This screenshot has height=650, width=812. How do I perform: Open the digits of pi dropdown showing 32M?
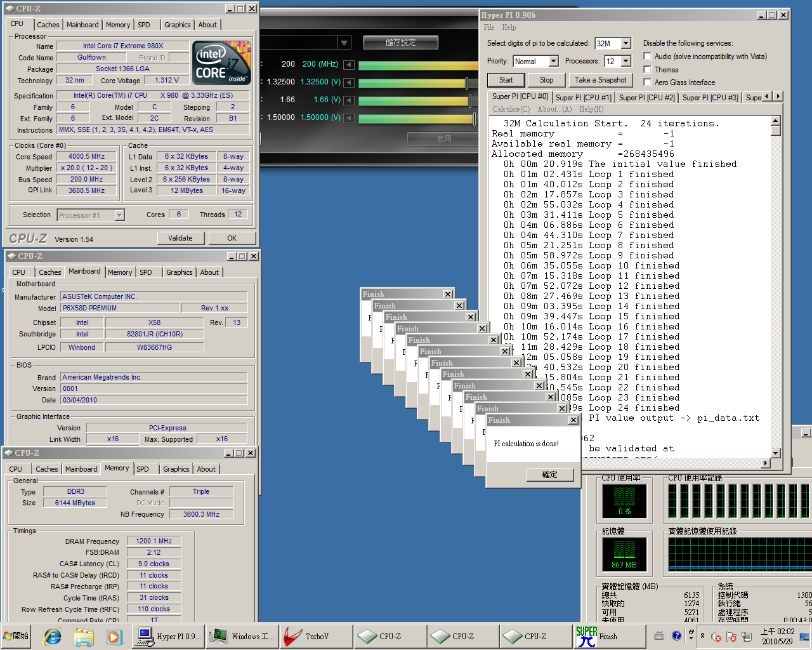click(x=625, y=43)
